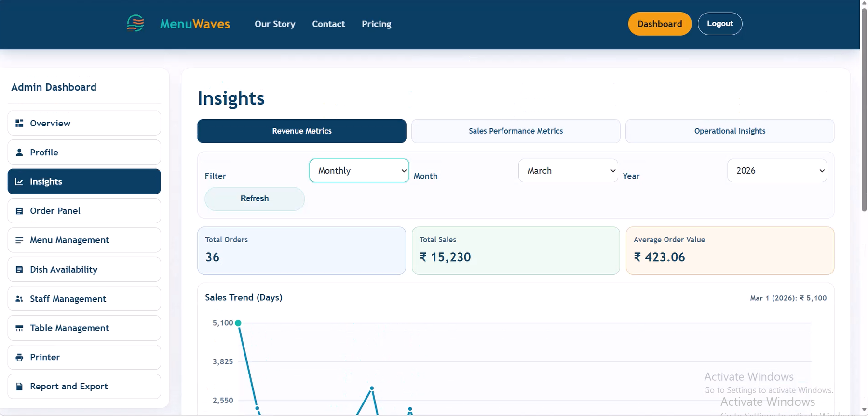Click the Insights chart icon
This screenshot has width=868, height=416.
click(19, 182)
